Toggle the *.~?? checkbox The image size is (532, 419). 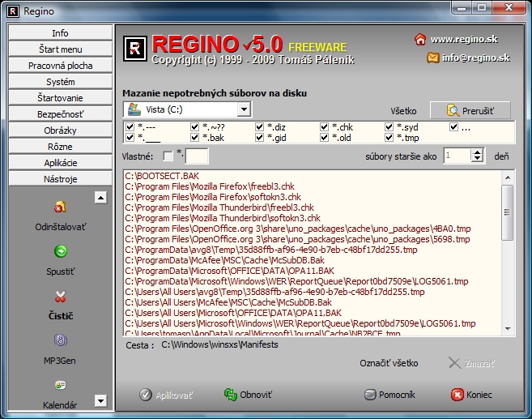pyautogui.click(x=194, y=127)
